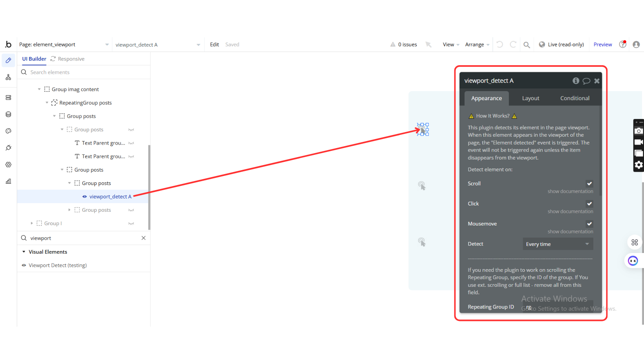Toggle visibility of the Group I row
The image size is (644, 363).
click(131, 224)
